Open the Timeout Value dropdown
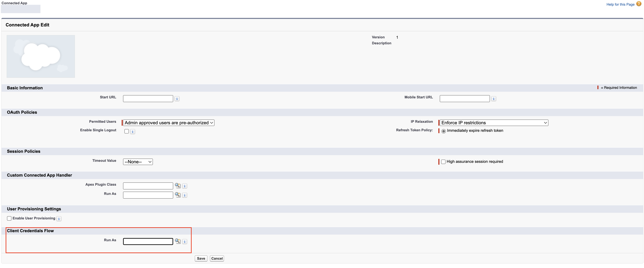644x268 pixels. 138,162
